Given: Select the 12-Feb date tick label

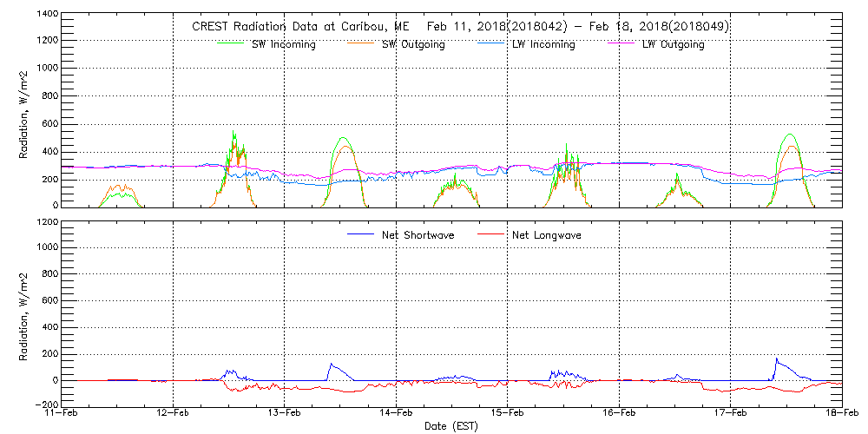Looking at the screenshot, I should click(173, 414).
